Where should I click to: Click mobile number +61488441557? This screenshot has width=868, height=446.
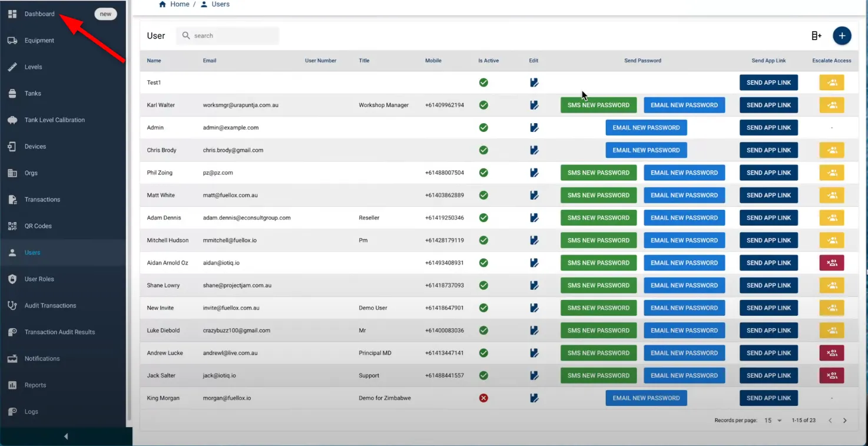click(444, 375)
